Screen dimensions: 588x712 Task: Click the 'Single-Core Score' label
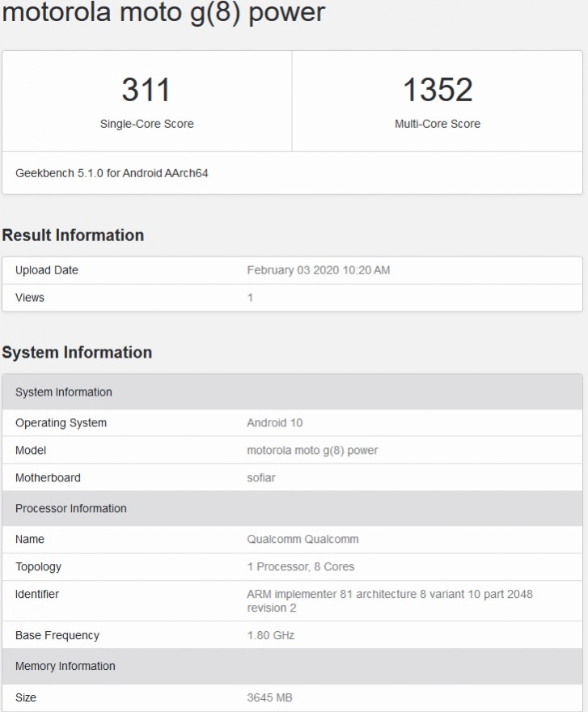click(x=146, y=124)
